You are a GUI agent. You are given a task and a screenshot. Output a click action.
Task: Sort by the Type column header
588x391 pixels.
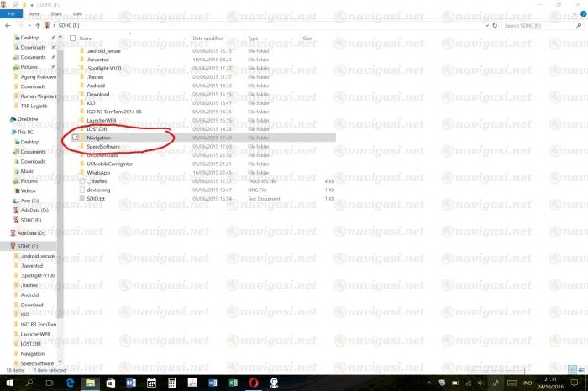point(253,39)
